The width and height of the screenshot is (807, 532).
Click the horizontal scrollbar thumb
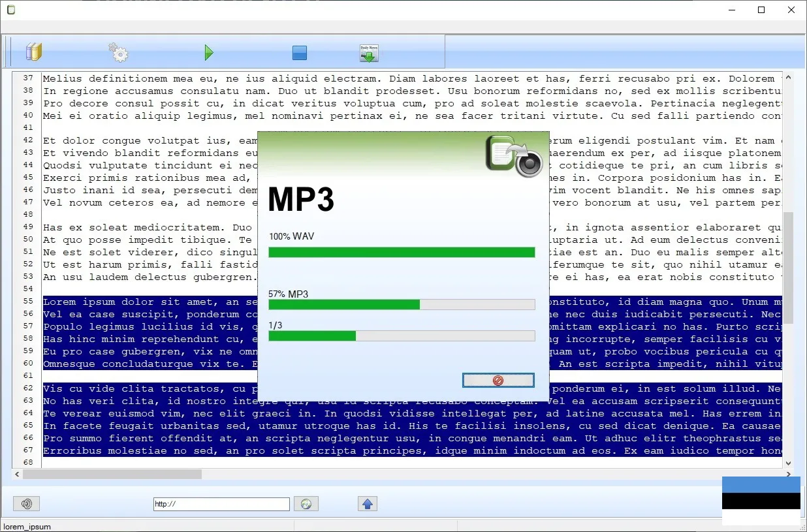112,475
